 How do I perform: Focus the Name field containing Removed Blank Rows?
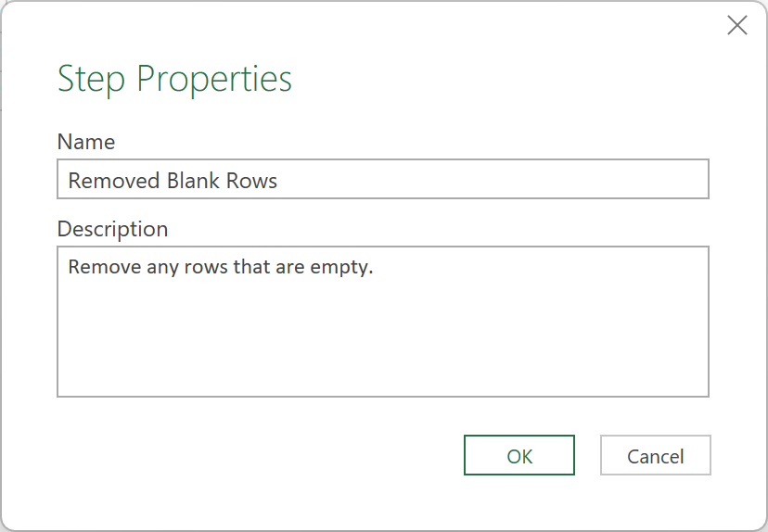383,179
